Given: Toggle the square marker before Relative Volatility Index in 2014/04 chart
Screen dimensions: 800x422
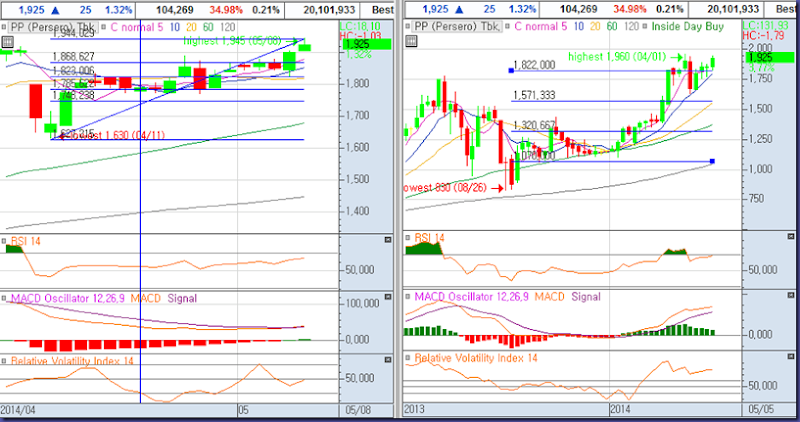Looking at the screenshot, I should pyautogui.click(x=4, y=361).
